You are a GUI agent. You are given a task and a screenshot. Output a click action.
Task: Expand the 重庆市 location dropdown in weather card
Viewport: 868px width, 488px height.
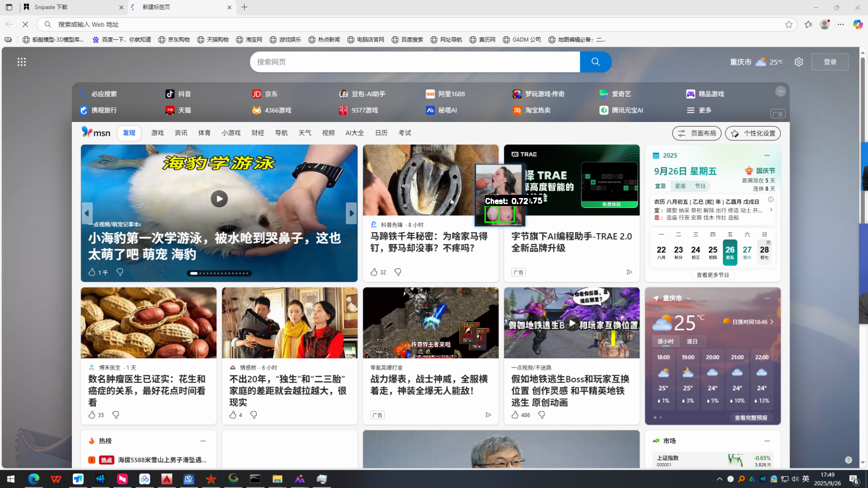(689, 298)
